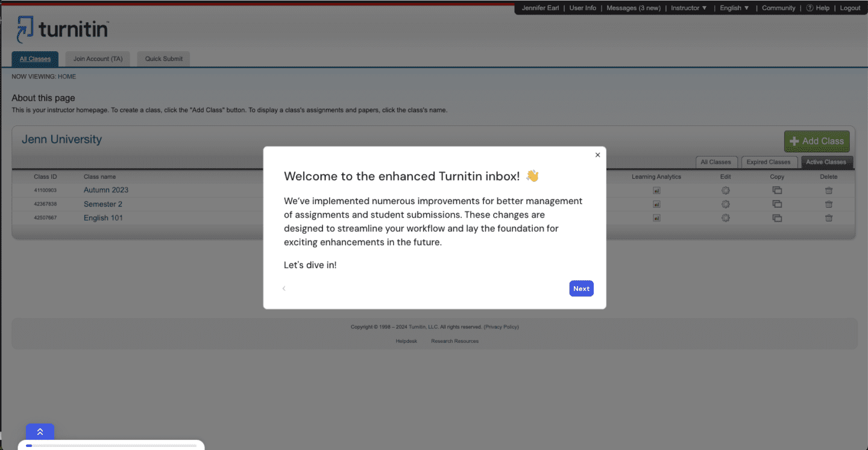The width and height of the screenshot is (868, 450).
Task: Open Learning Analytics for Autumn 2023
Action: coord(656,190)
